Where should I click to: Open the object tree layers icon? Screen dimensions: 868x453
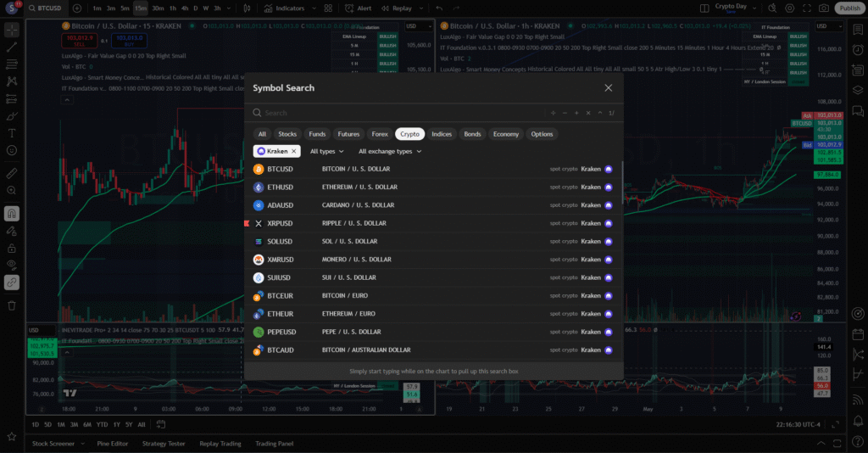click(858, 90)
